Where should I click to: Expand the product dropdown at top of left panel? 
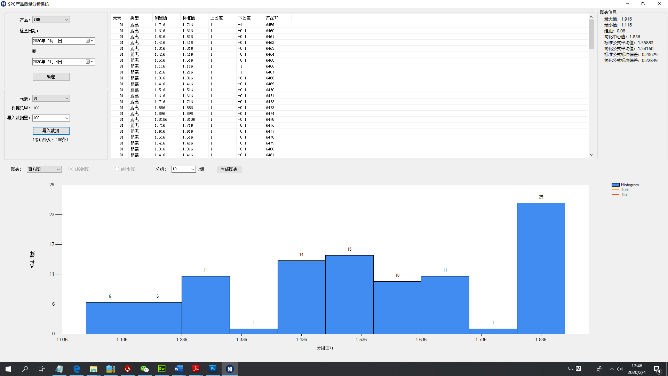[x=51, y=20]
